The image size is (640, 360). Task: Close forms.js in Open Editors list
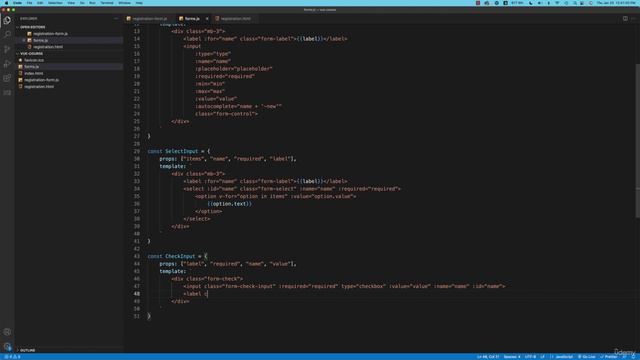coord(24,40)
